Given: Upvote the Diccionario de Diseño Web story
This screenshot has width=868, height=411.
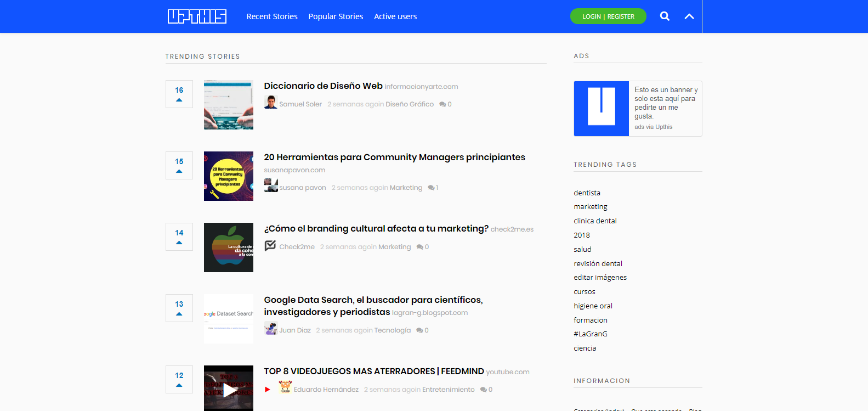Looking at the screenshot, I should pos(179,94).
